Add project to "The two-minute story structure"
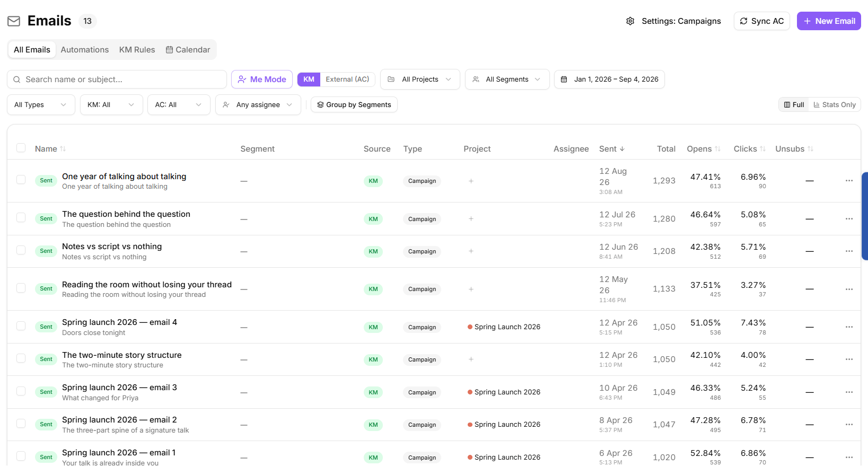The height and width of the screenshot is (466, 868). click(471, 359)
